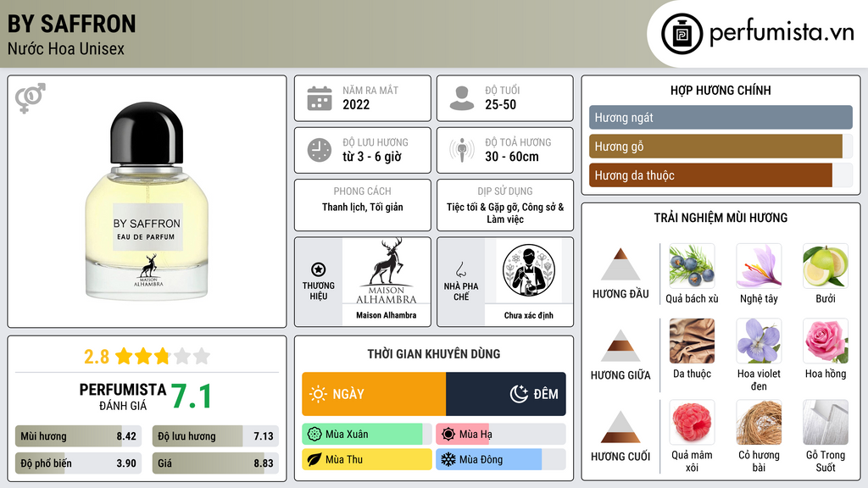Open the perfumer illustration image
868x488 pixels.
pos(529,270)
